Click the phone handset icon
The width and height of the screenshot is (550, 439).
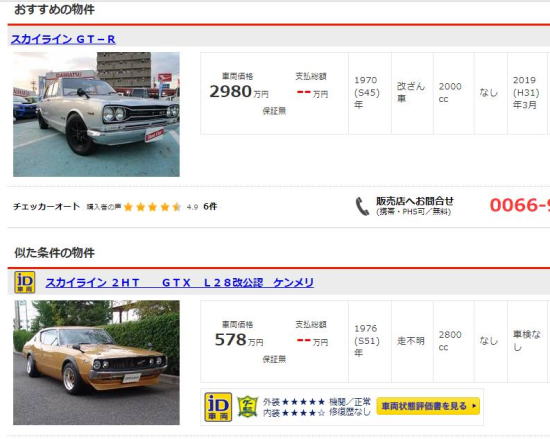pyautogui.click(x=362, y=206)
